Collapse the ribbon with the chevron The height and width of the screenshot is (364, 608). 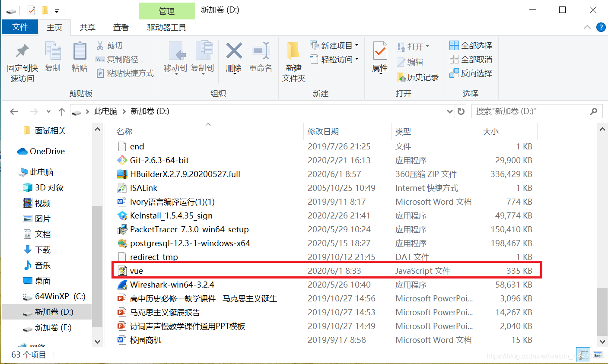click(x=587, y=27)
